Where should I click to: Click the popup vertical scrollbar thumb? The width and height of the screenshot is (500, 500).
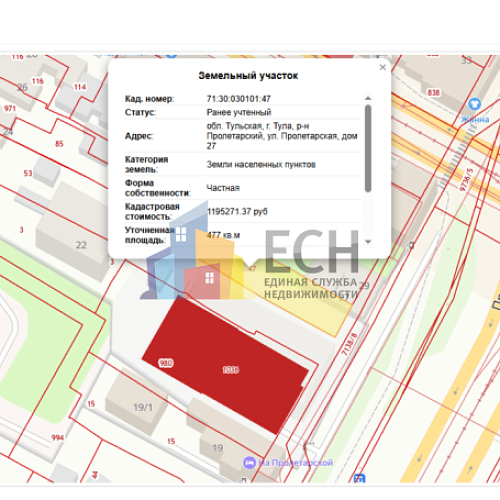(368, 148)
